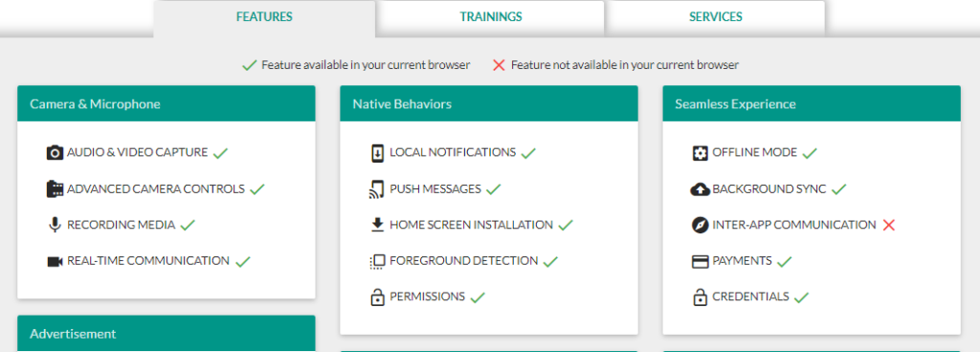This screenshot has height=352, width=980.
Task: Click the green checkmark next to Audio & Video Capture
Action: point(220,153)
